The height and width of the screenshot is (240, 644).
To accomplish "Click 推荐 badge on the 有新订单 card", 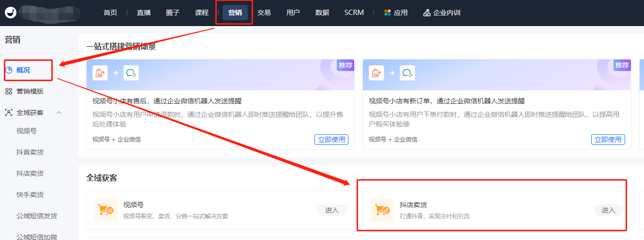I will click(622, 65).
